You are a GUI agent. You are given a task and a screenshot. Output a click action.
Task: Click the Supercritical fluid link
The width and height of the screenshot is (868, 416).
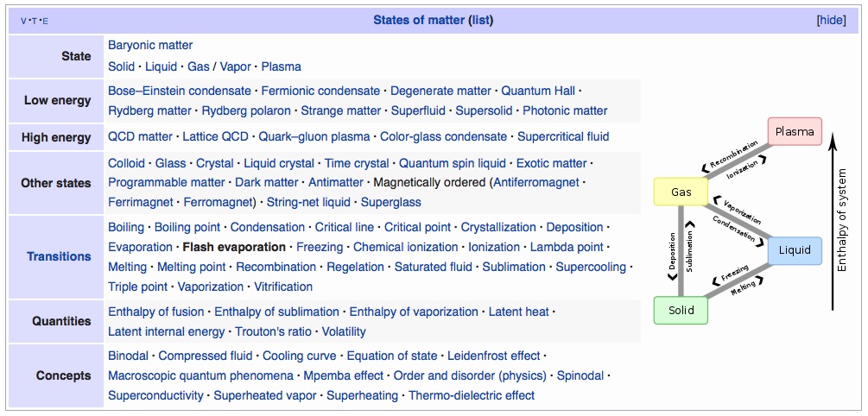click(x=563, y=136)
